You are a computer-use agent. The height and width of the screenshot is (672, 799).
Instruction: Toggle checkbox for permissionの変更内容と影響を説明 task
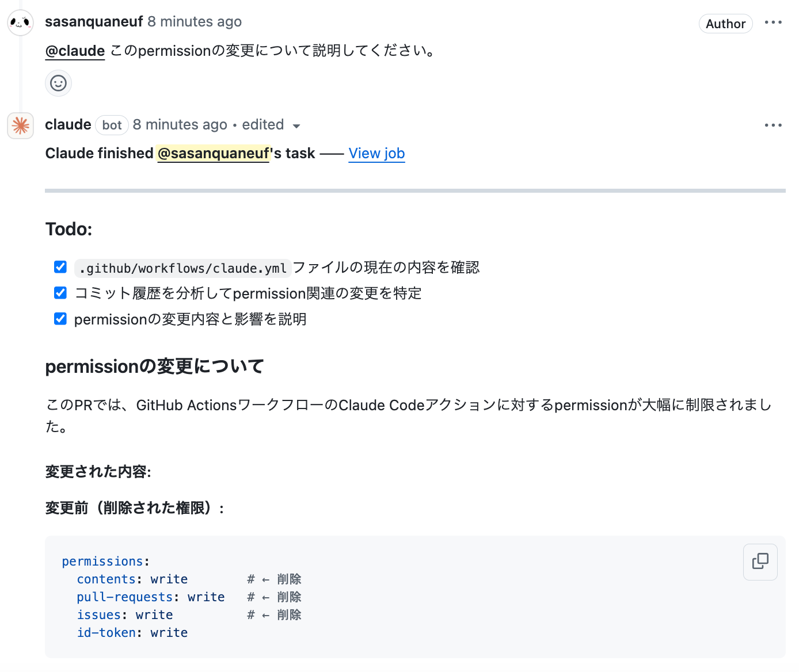[60, 319]
